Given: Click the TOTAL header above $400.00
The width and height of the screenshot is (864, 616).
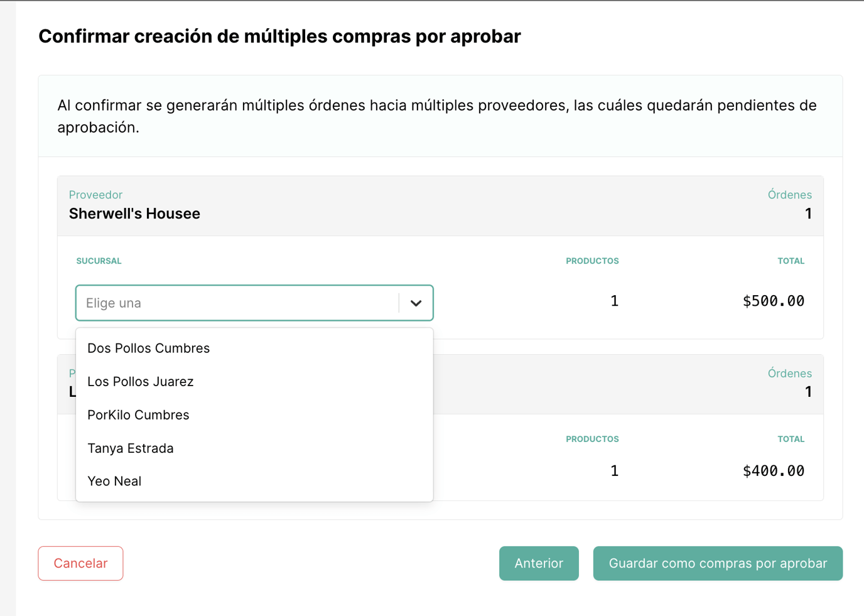Looking at the screenshot, I should [x=791, y=440].
